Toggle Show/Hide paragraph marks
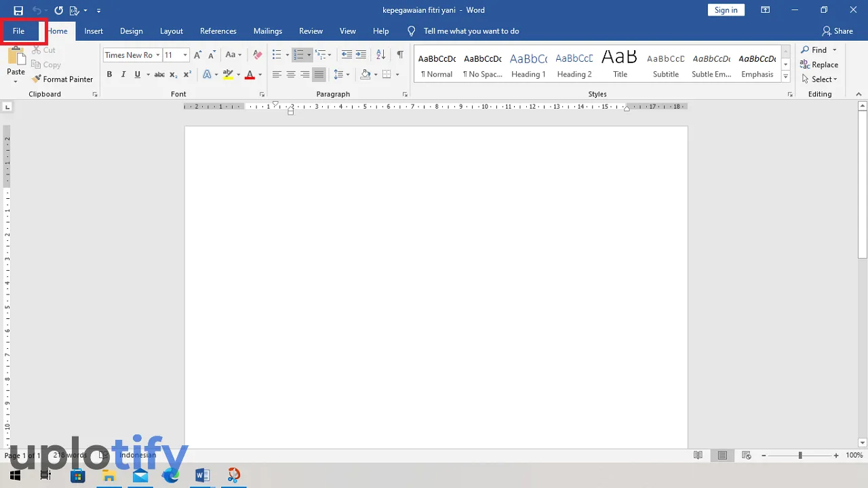868x488 pixels. click(x=400, y=55)
